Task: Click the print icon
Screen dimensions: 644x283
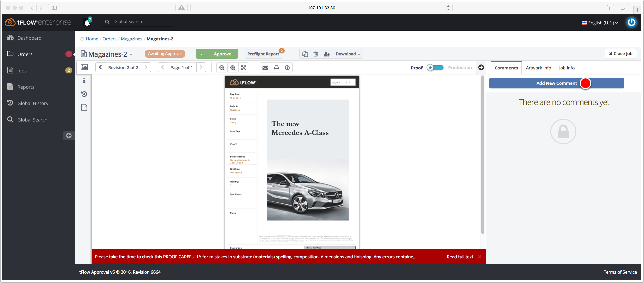Action: click(276, 68)
